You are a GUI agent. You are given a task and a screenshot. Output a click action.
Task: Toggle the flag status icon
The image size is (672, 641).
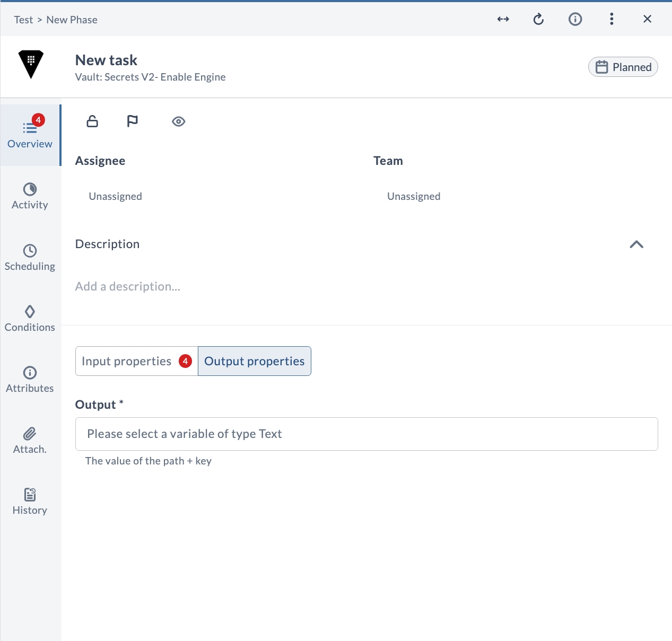tap(133, 121)
